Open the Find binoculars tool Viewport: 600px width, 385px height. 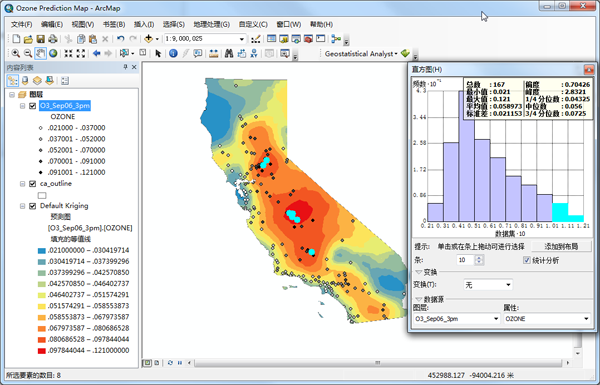tap(229, 54)
